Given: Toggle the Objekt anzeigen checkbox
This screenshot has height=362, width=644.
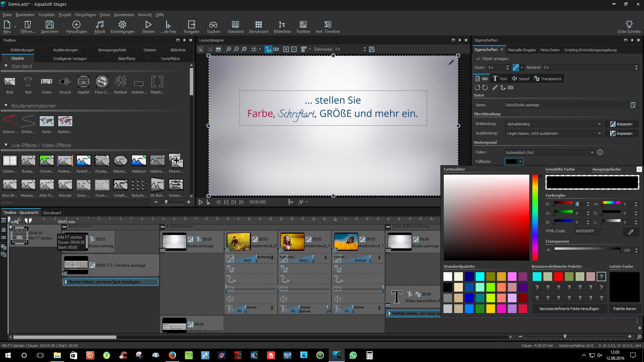Looking at the screenshot, I should (x=478, y=59).
